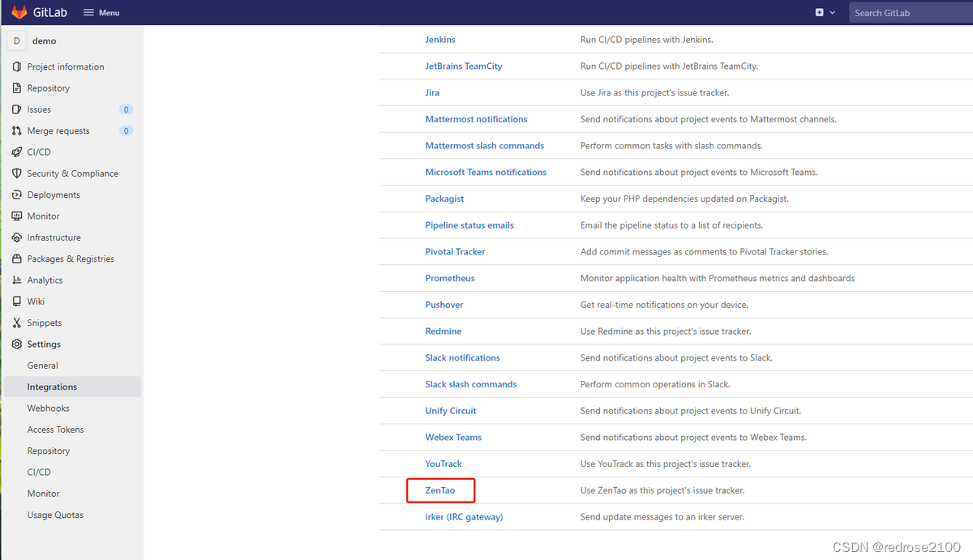Screen dimensions: 973x560
Task: Click the CI/CD rocket icon
Action: click(x=17, y=152)
